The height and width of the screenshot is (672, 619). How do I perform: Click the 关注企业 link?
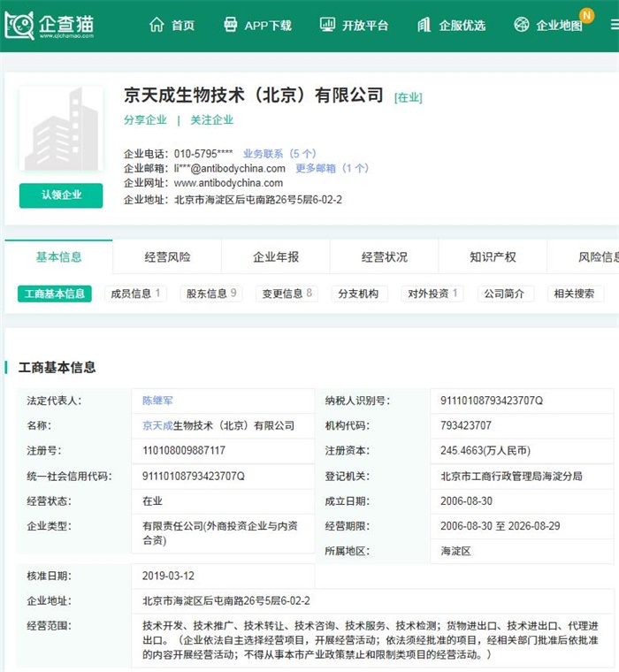211,120
